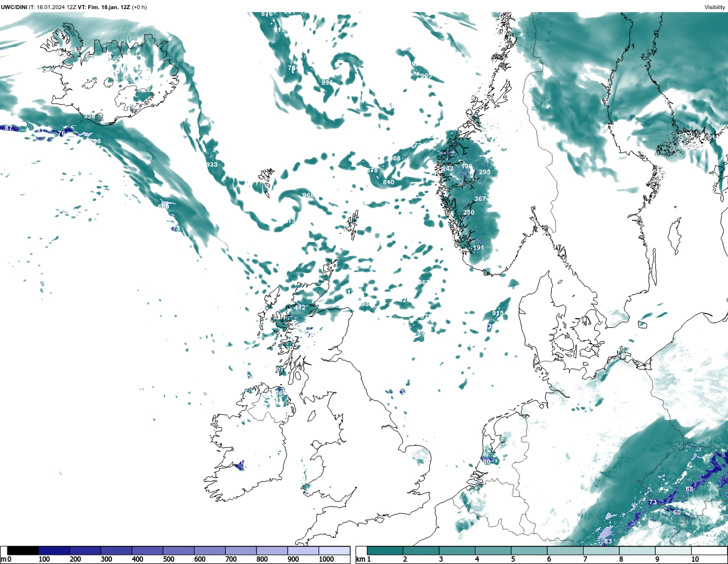The image size is (728, 564).
Task: Click initial time 'IT: 18.01.2024 12Z'
Action: click(52, 7)
